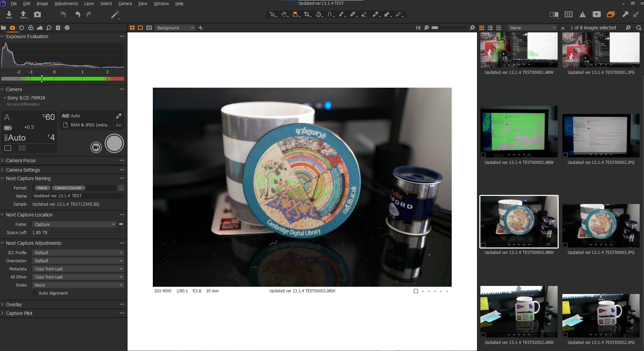Toggle the Grid overlay icon
644x351 pixels.
pos(568,14)
